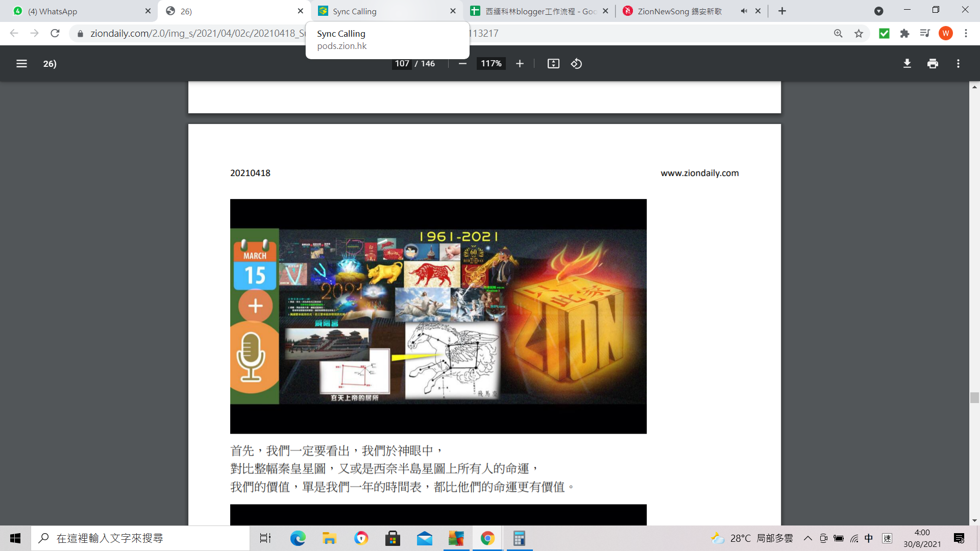The height and width of the screenshot is (551, 980).
Task: Click 20210418 date text in PDF
Action: tap(250, 173)
